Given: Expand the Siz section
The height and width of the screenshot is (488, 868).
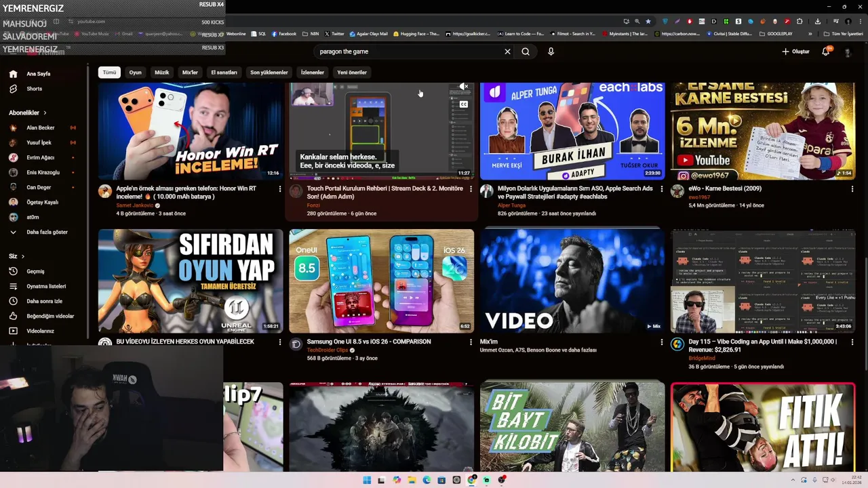Looking at the screenshot, I should (x=17, y=256).
